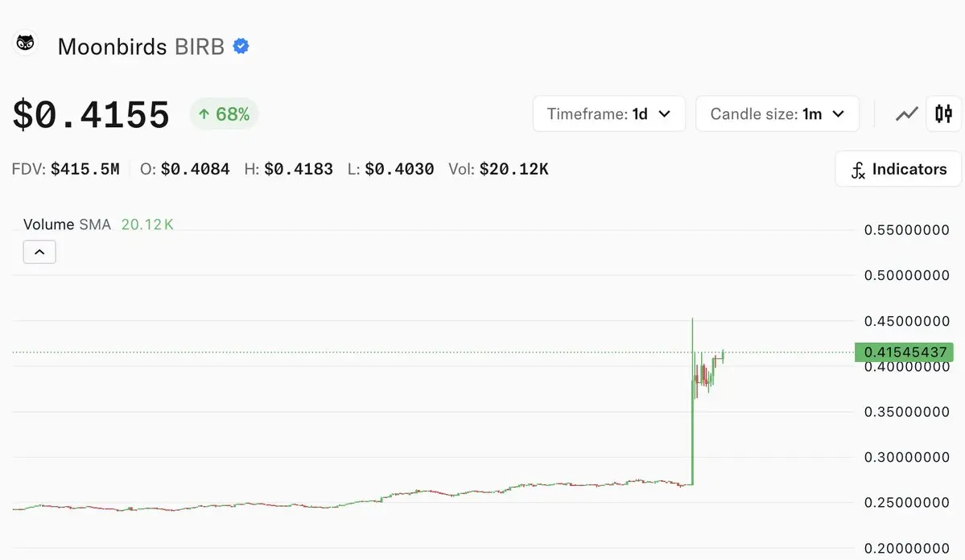Screen dimensions: 965x560
Task: Open the Timeframe 1d dropdown
Action: pyautogui.click(x=608, y=113)
